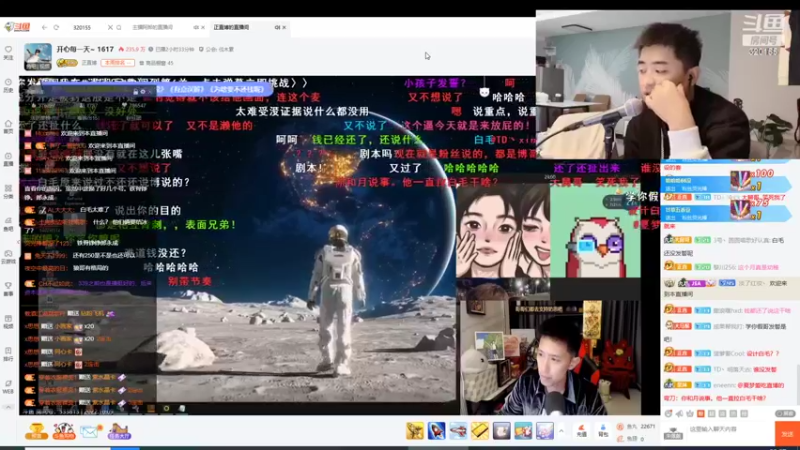Viewport: 800px width, 450px height.
Task: Open the mail envelope icon
Action: pos(91,431)
